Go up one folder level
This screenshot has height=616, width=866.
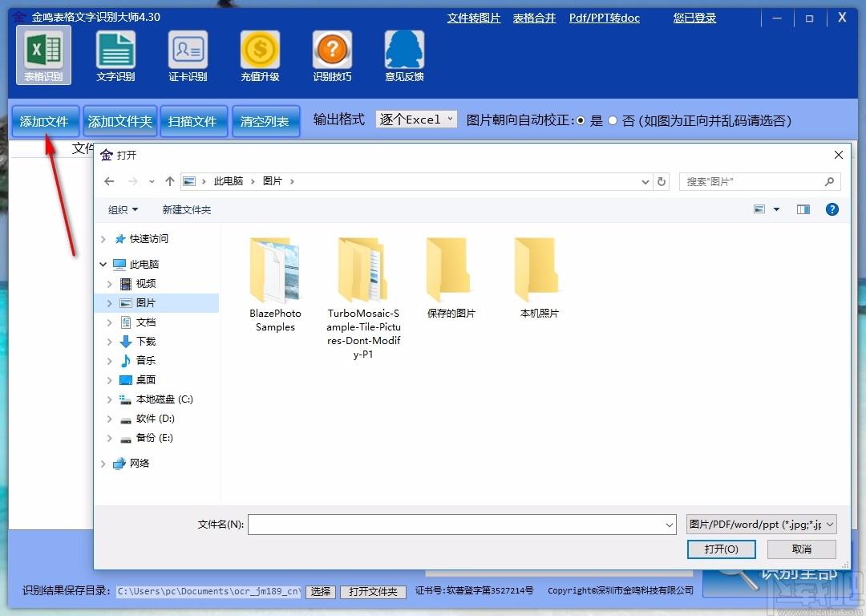point(169,181)
